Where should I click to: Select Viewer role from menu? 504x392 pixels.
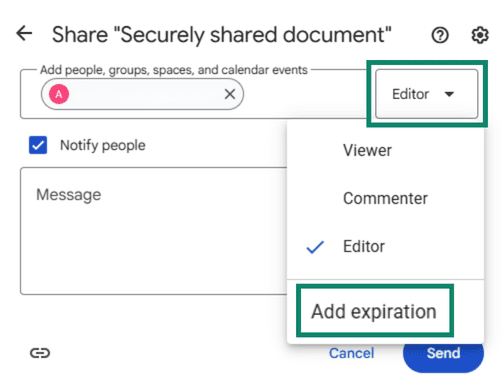coord(385,150)
